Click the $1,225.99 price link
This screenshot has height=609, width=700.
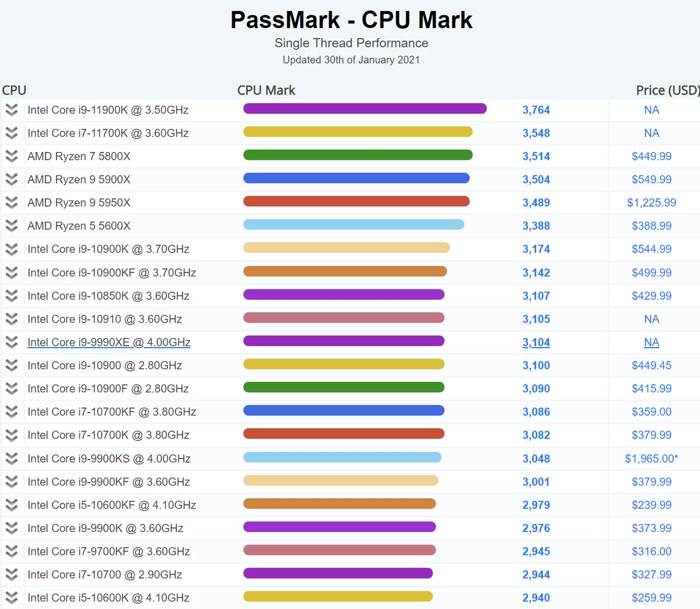point(652,202)
